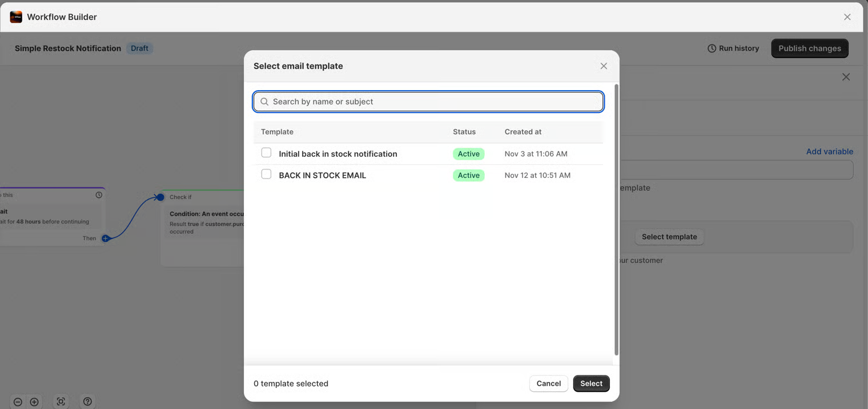Check the Initial back in stock notification box

[266, 153]
